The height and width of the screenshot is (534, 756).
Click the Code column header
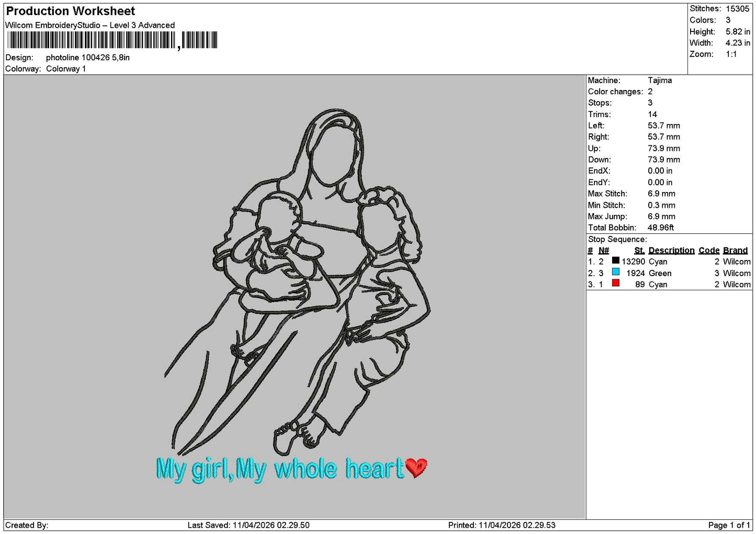709,251
